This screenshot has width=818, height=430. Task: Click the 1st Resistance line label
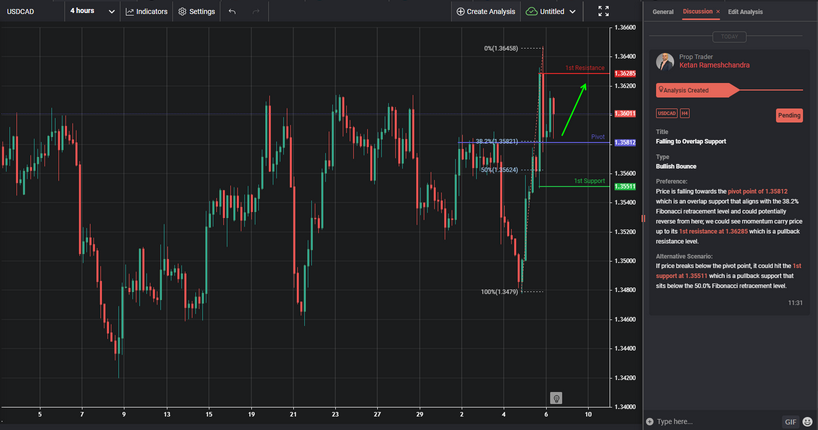click(585, 68)
